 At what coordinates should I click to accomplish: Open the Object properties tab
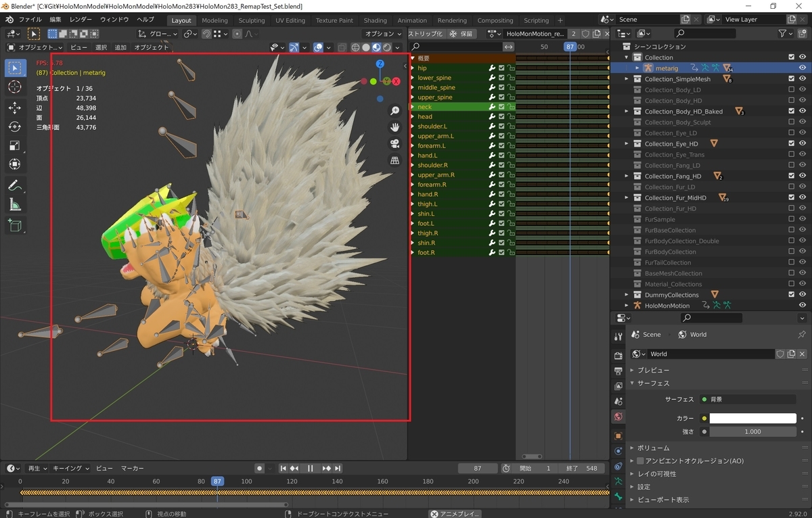point(618,436)
